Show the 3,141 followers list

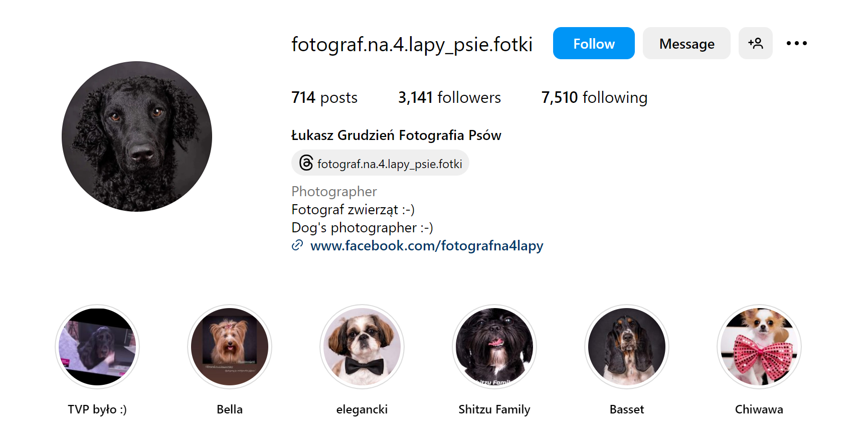(x=449, y=97)
